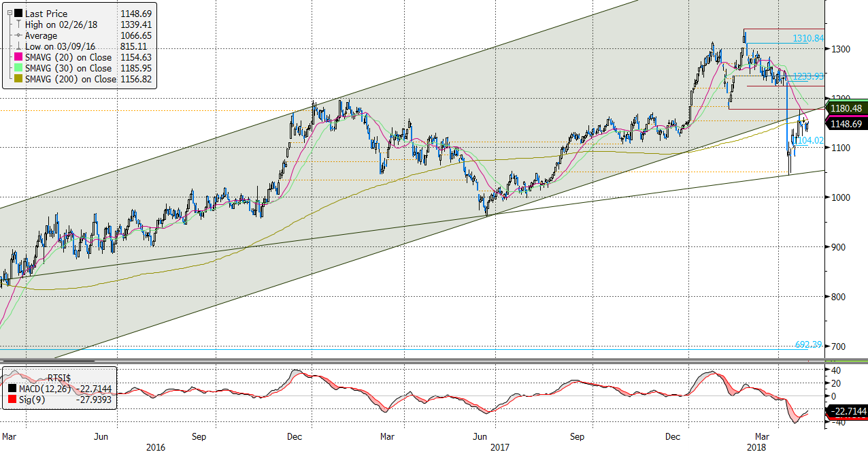Click 'SMAVG (30) on Close' label
868x452 pixels.
(x=68, y=68)
